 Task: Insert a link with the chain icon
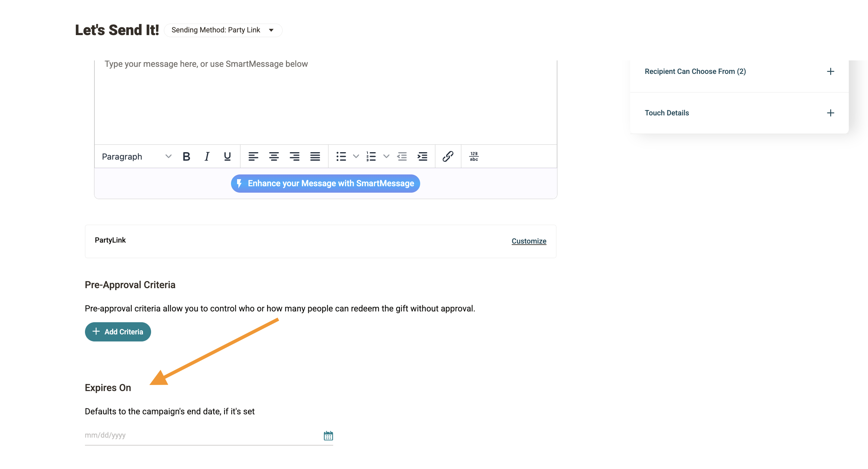448,157
